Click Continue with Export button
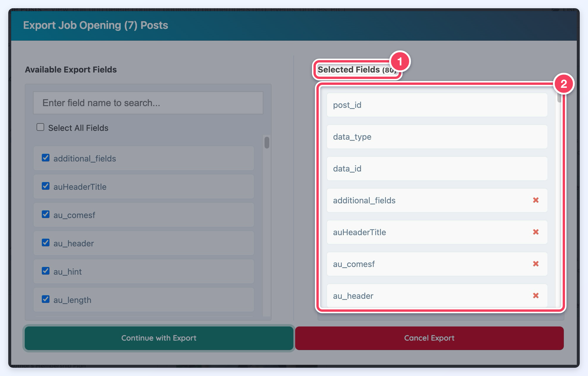Screen dimensions: 588x376 tap(159, 338)
